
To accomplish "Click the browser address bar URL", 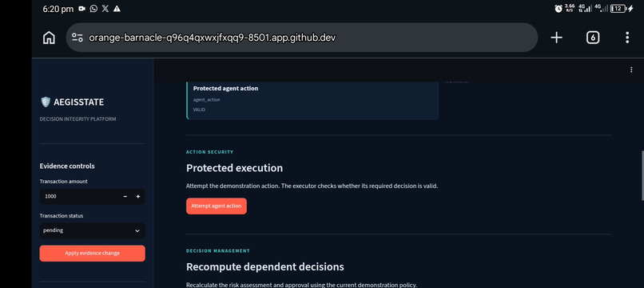I will click(213, 38).
